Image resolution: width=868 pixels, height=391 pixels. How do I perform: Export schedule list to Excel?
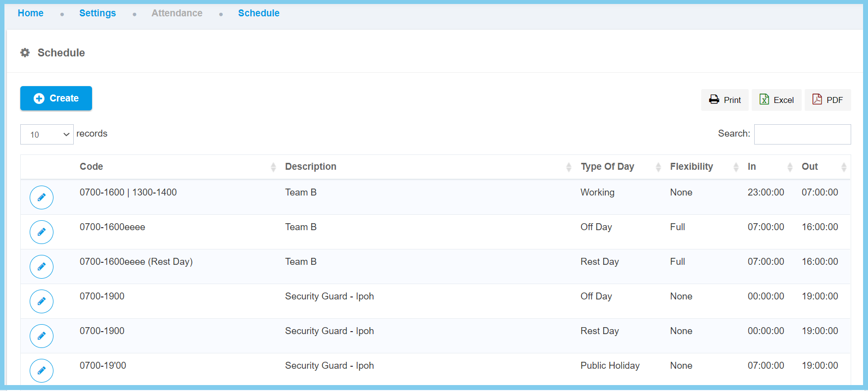[x=776, y=100]
